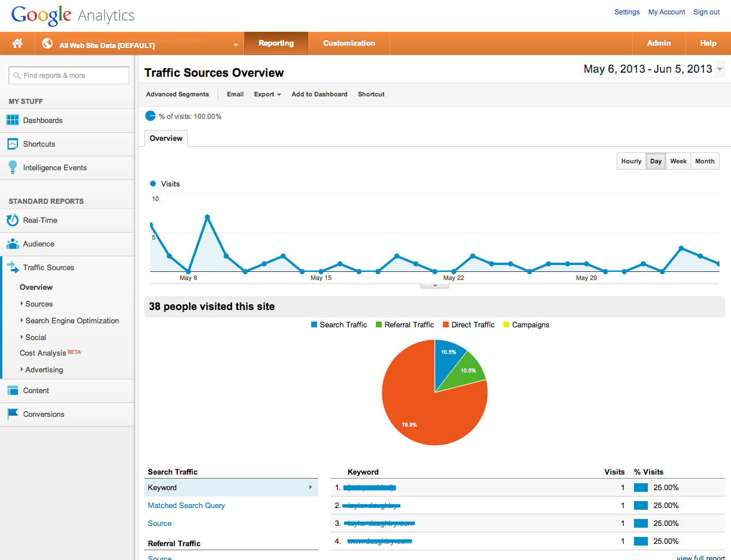The width and height of the screenshot is (731, 560).
Task: Click the Direct Traffic orange legend swatch
Action: [446, 324]
